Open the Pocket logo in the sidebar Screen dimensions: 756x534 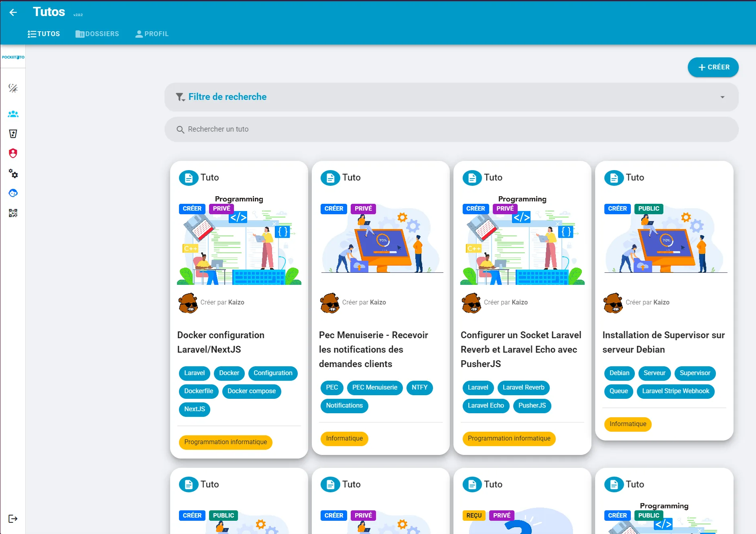point(13,57)
